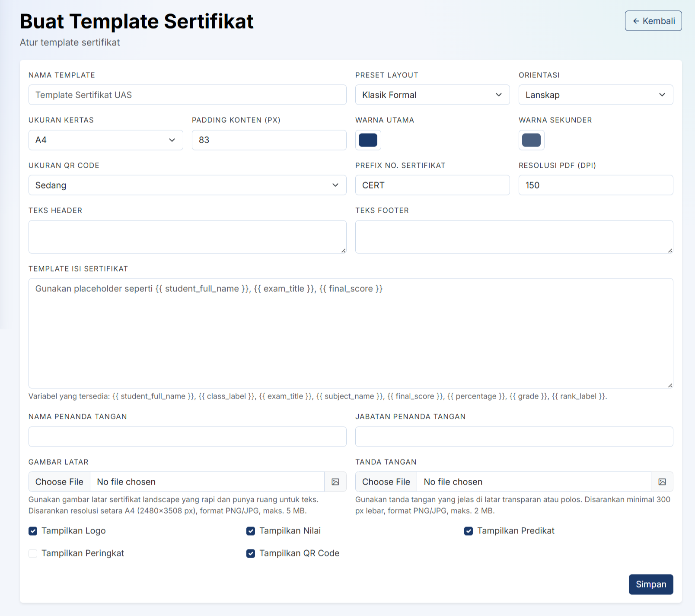Open the Warna Sekunder color swatch

coord(531,140)
